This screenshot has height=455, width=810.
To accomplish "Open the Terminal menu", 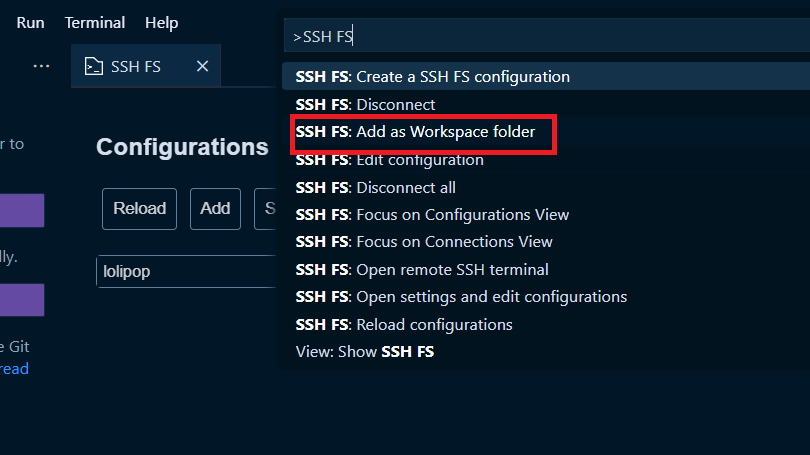I will pos(95,22).
